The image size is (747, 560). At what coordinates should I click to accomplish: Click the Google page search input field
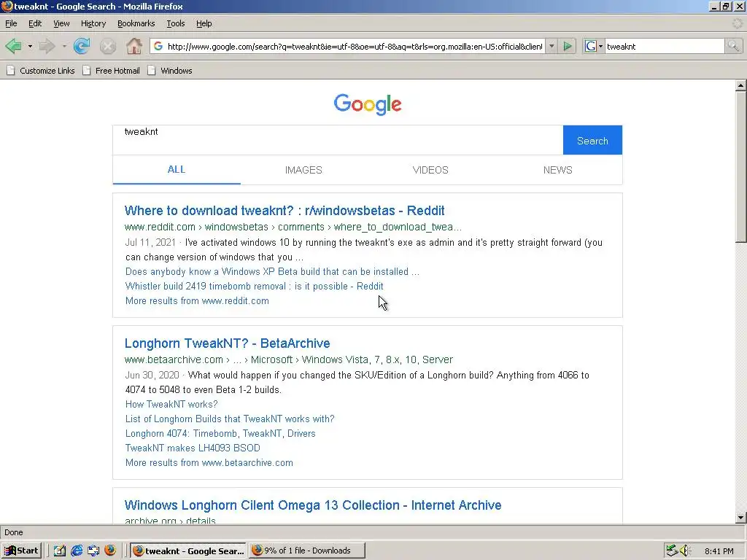(338, 140)
